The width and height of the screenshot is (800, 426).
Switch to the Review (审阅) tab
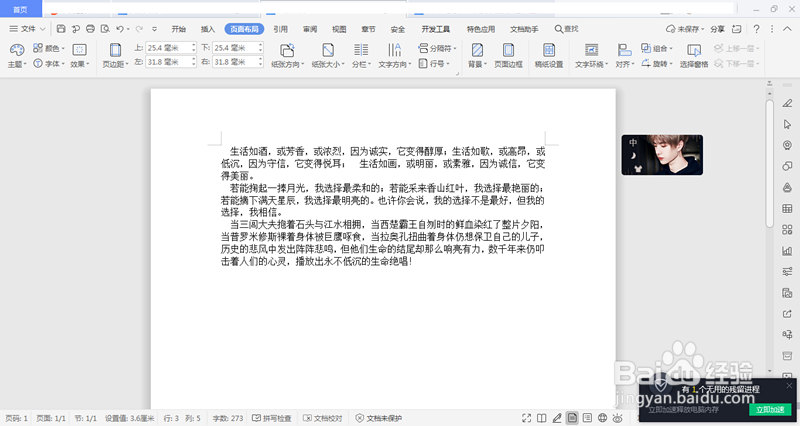[310, 29]
